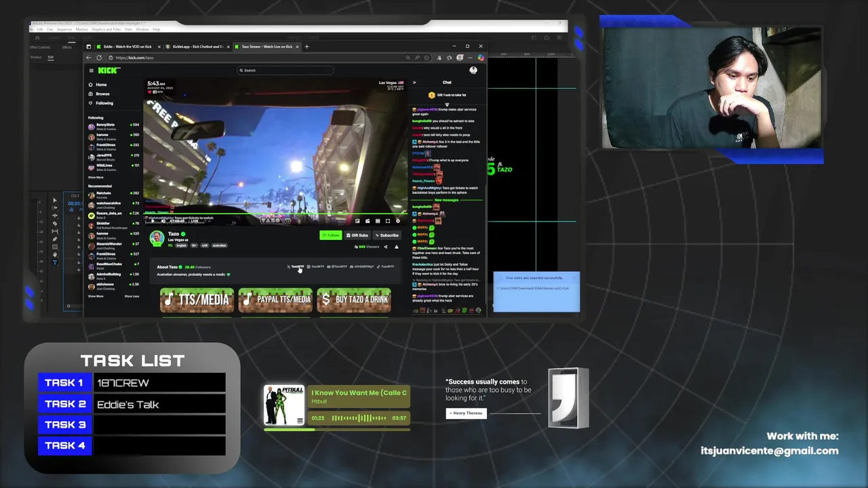Open the browser three-dot settings menu
The image size is (868, 488).
[470, 58]
